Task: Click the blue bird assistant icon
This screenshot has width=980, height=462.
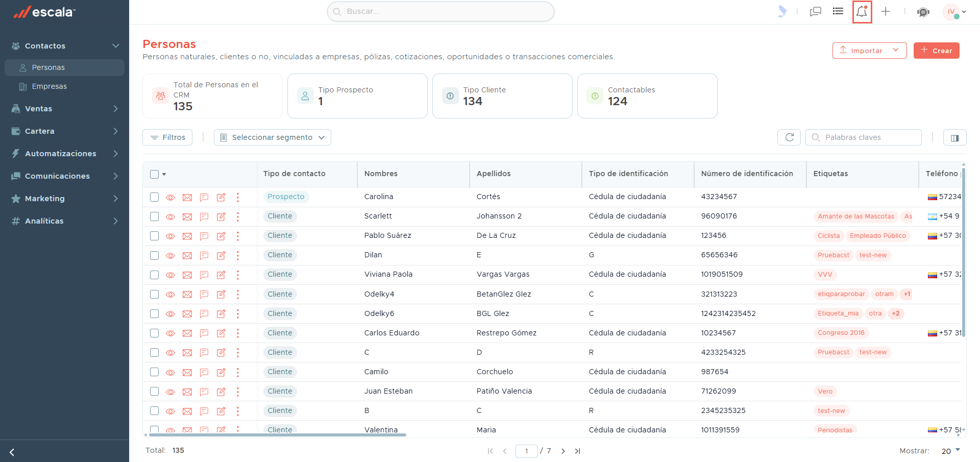Action: (782, 11)
